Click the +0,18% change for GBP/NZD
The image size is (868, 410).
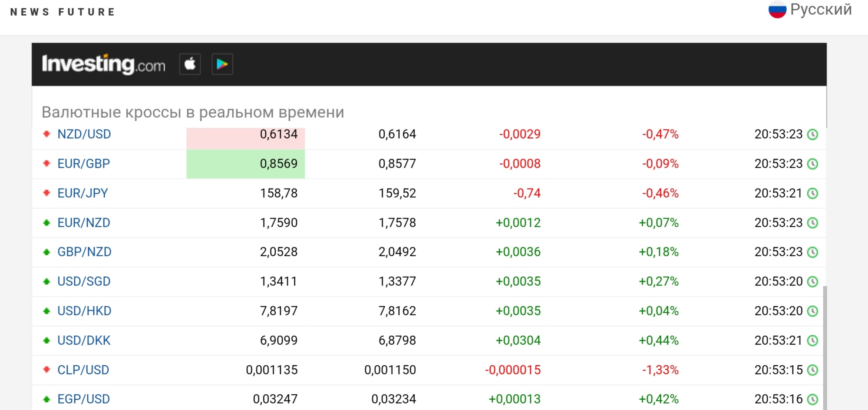pos(659,252)
